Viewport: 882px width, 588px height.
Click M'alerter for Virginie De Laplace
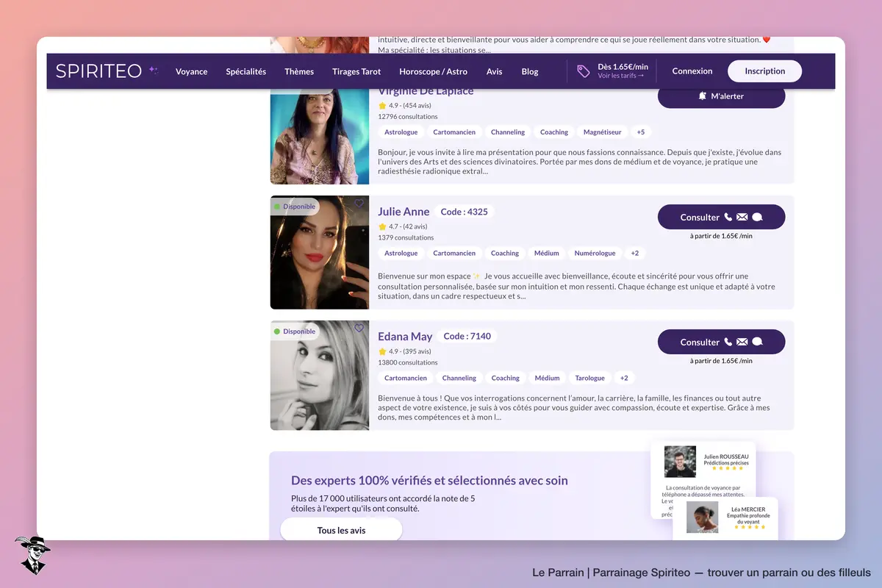tap(721, 96)
